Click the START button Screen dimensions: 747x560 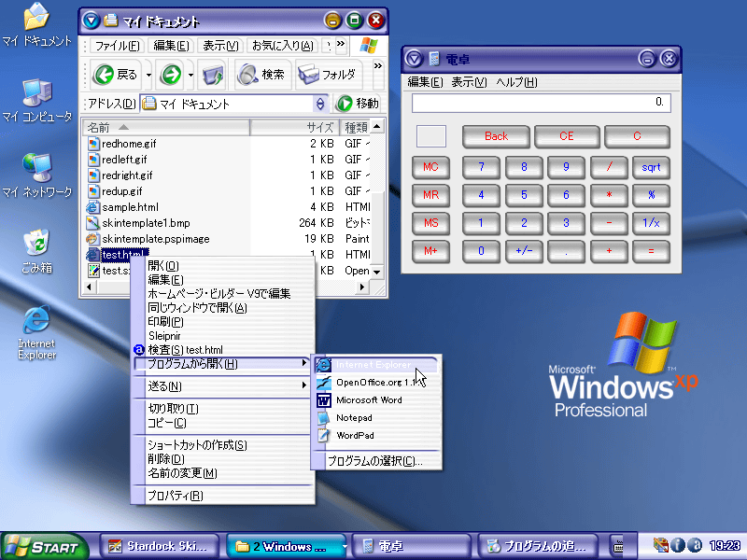pos(44,546)
